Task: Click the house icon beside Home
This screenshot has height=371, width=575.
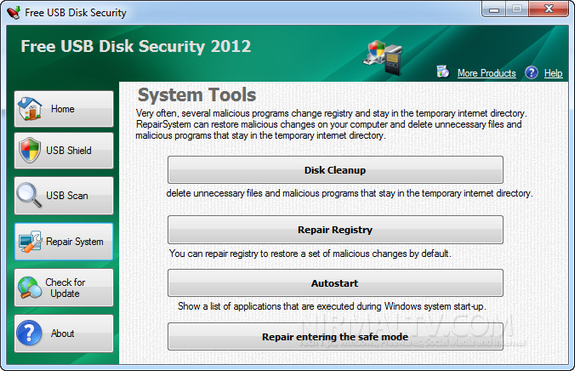Action: tap(29, 109)
